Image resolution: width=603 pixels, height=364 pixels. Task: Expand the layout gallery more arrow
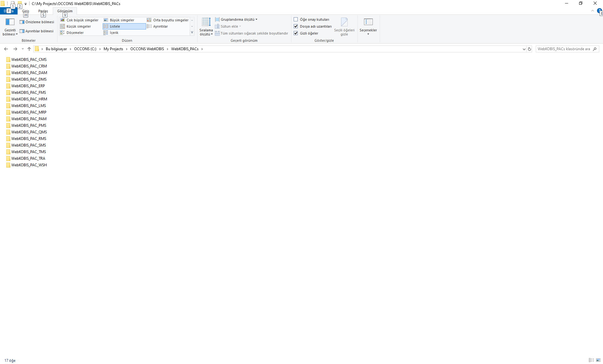192,33
